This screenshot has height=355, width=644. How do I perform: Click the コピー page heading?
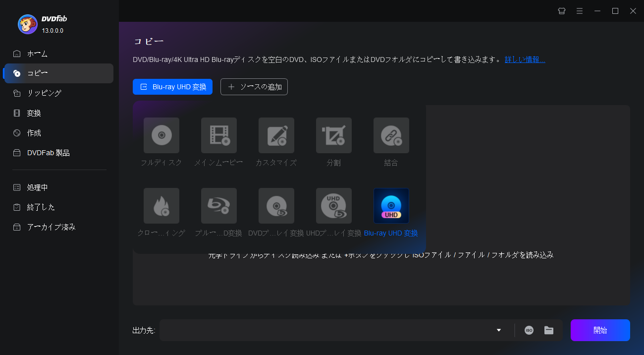148,41
